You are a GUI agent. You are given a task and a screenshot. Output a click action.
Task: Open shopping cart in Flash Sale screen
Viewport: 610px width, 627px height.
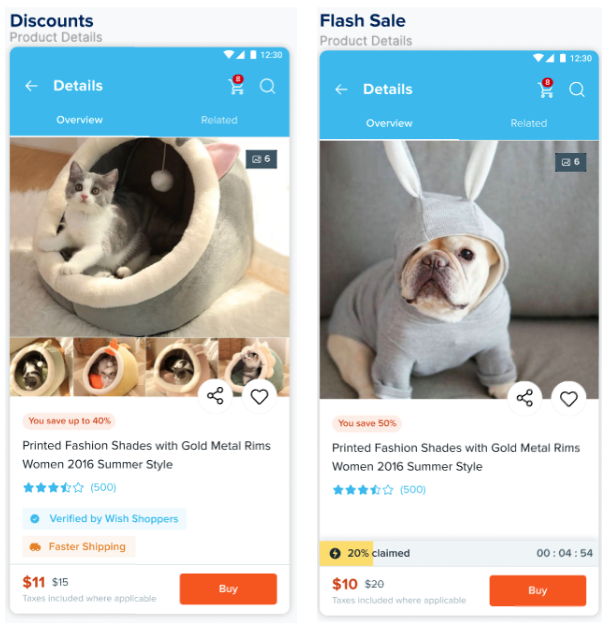click(546, 90)
